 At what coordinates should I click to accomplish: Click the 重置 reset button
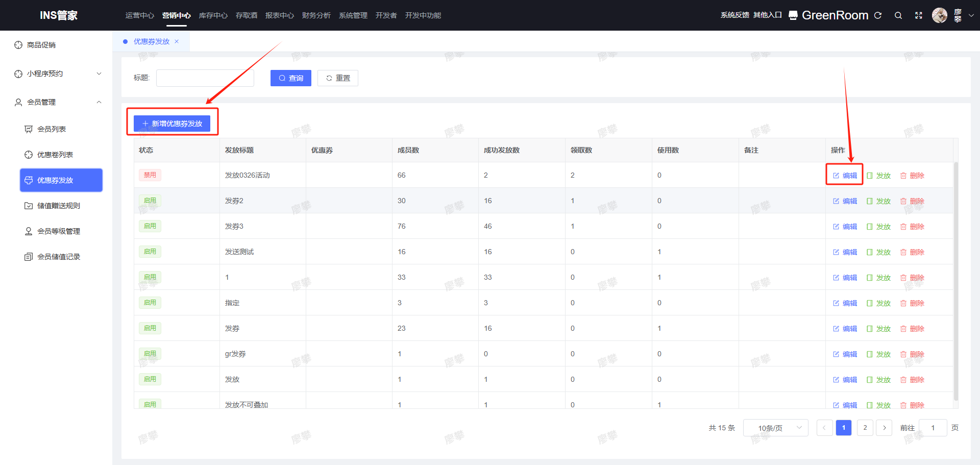pos(337,78)
